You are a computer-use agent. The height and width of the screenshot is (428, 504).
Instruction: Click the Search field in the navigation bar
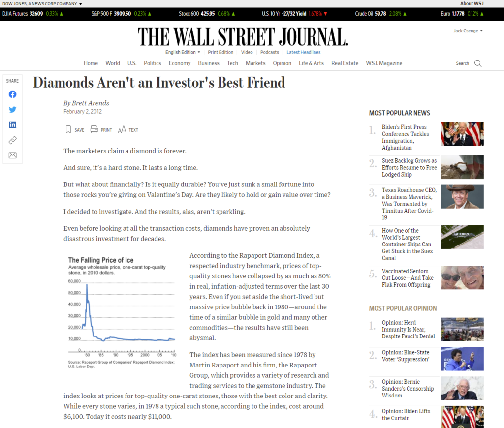coord(462,63)
